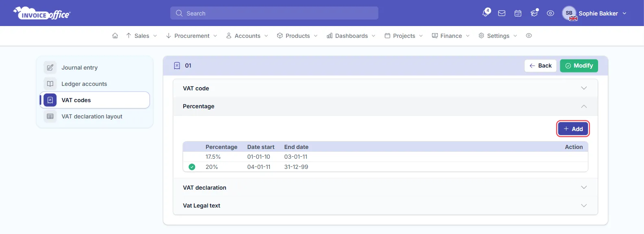The width and height of the screenshot is (644, 234).
Task: Click the Vat Legal text section title
Action: [202, 206]
